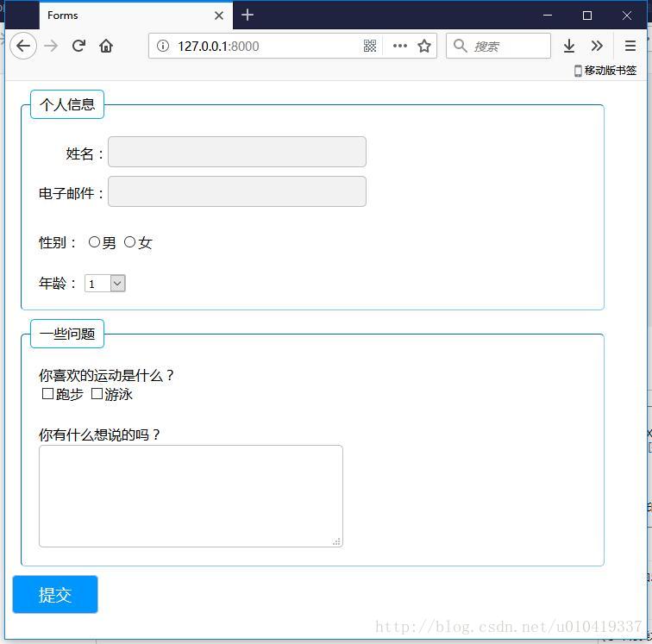Click the 姓名 name input field
Screen dimensions: 652x644
click(237, 152)
